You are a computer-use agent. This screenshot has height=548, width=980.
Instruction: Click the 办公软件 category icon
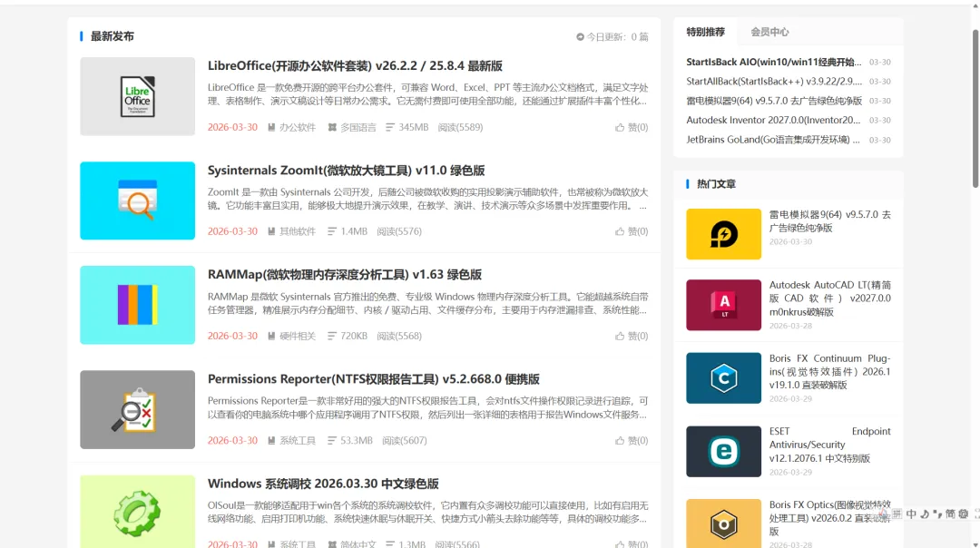271,127
